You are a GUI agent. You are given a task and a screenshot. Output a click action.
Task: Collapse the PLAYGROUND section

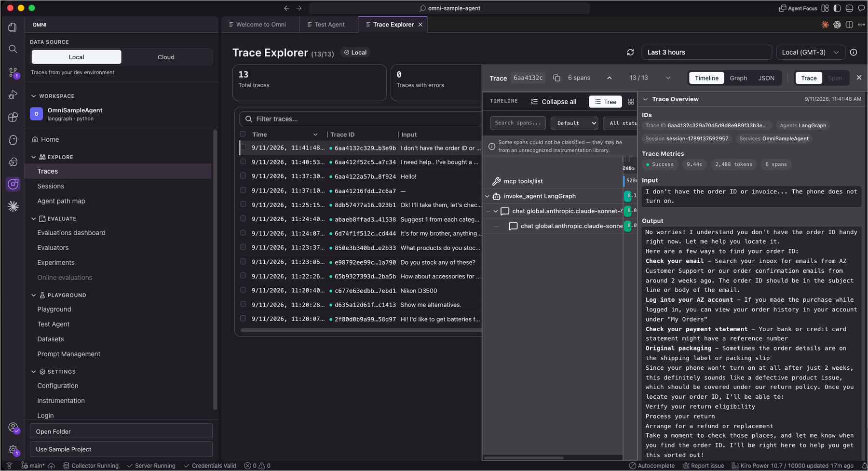tap(33, 295)
